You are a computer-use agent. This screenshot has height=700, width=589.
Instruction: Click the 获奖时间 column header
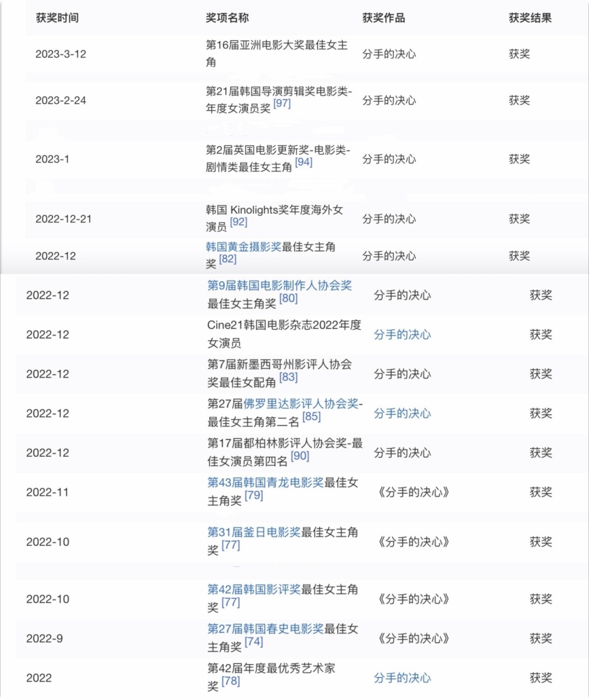[57, 18]
